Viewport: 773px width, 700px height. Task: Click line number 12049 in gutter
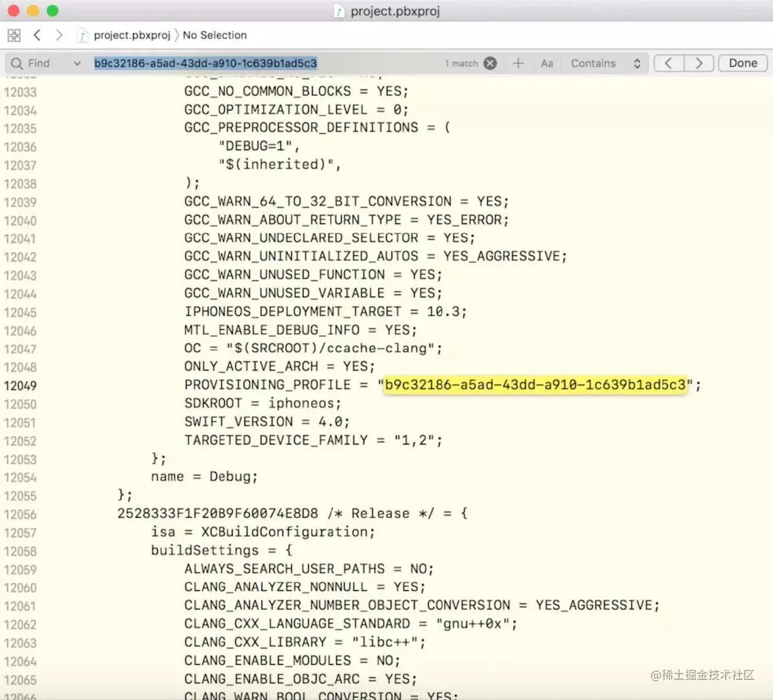click(x=20, y=386)
